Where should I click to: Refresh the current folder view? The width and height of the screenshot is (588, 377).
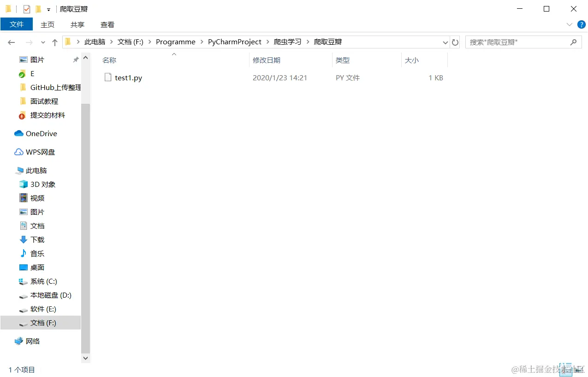click(455, 42)
